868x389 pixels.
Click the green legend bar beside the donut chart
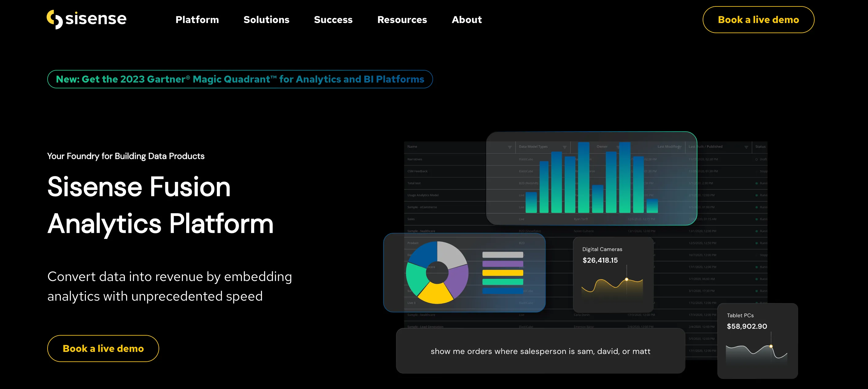click(502, 282)
